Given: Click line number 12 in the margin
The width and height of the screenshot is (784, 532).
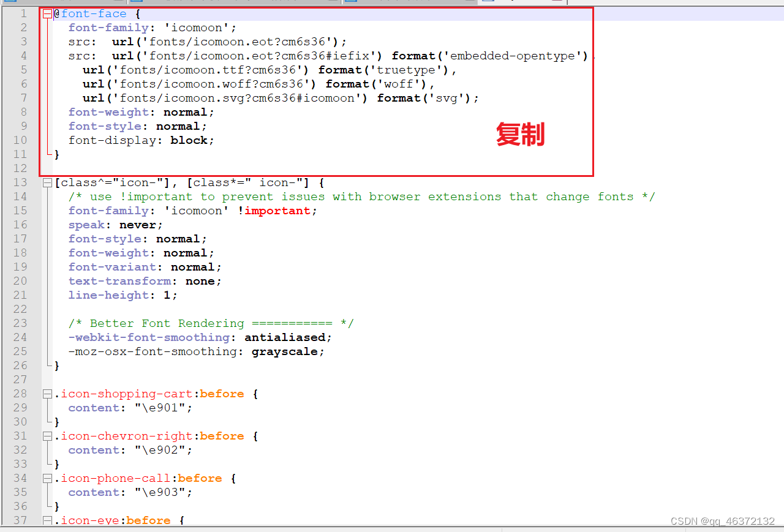Looking at the screenshot, I should pyautogui.click(x=20, y=168).
